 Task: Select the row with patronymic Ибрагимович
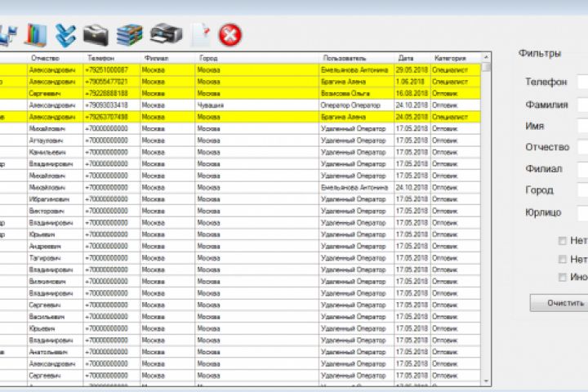click(x=240, y=199)
